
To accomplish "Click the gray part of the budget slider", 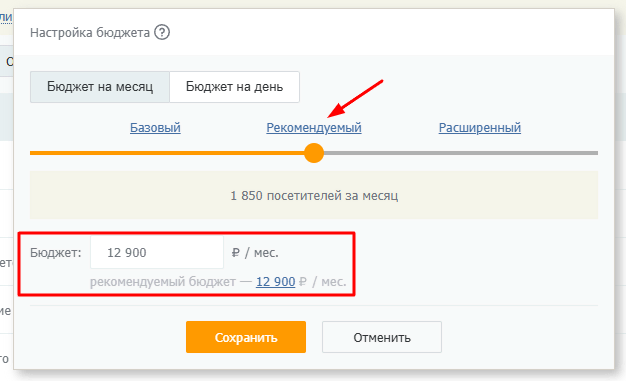I will pyautogui.click(x=461, y=153).
